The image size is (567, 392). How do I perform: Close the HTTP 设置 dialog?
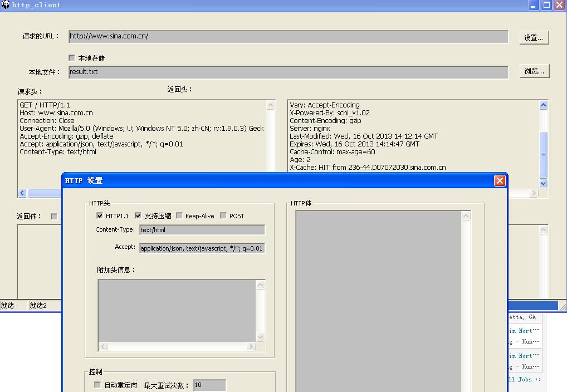coord(500,180)
